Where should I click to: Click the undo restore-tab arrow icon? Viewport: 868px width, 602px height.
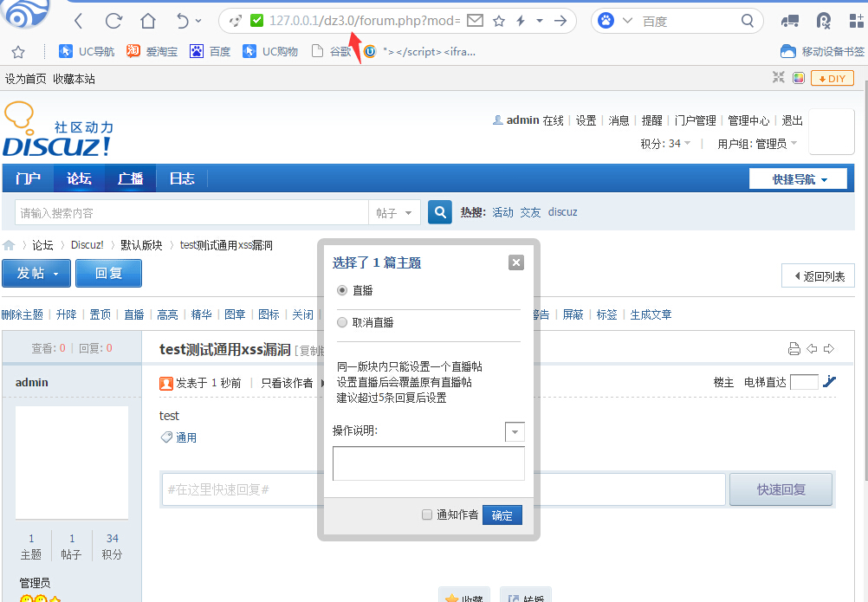(x=184, y=21)
